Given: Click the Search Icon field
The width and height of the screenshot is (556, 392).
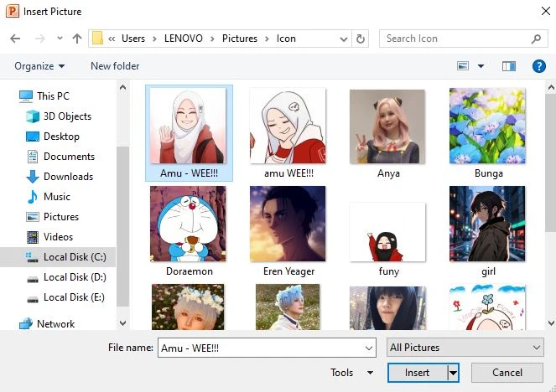Looking at the screenshot, I should pos(464,39).
